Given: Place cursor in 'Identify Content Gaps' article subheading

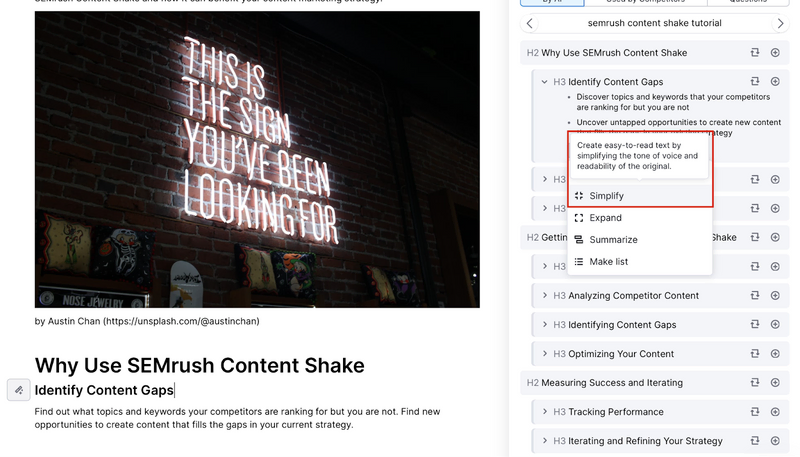Looking at the screenshot, I should 104,390.
